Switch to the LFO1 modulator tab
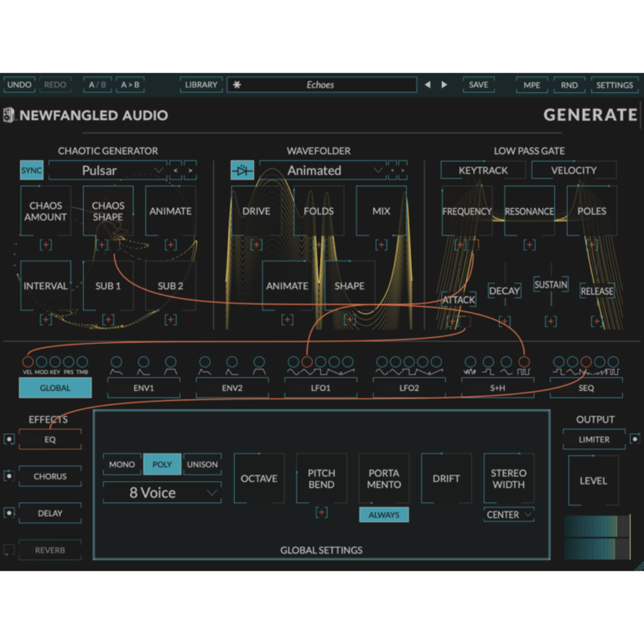Viewport: 644px width, 644px height. [x=320, y=387]
